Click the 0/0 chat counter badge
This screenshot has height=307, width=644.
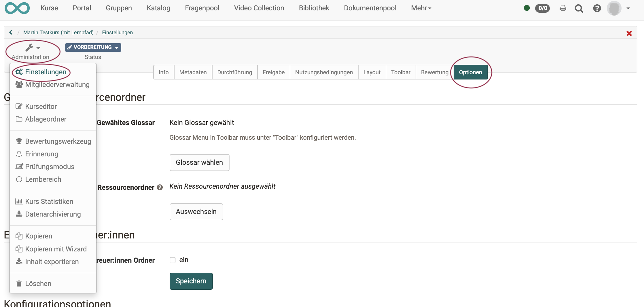tap(543, 8)
